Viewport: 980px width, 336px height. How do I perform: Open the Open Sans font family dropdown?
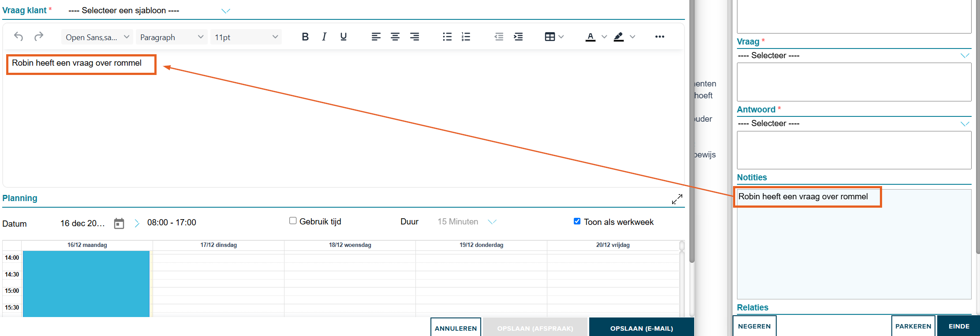97,37
